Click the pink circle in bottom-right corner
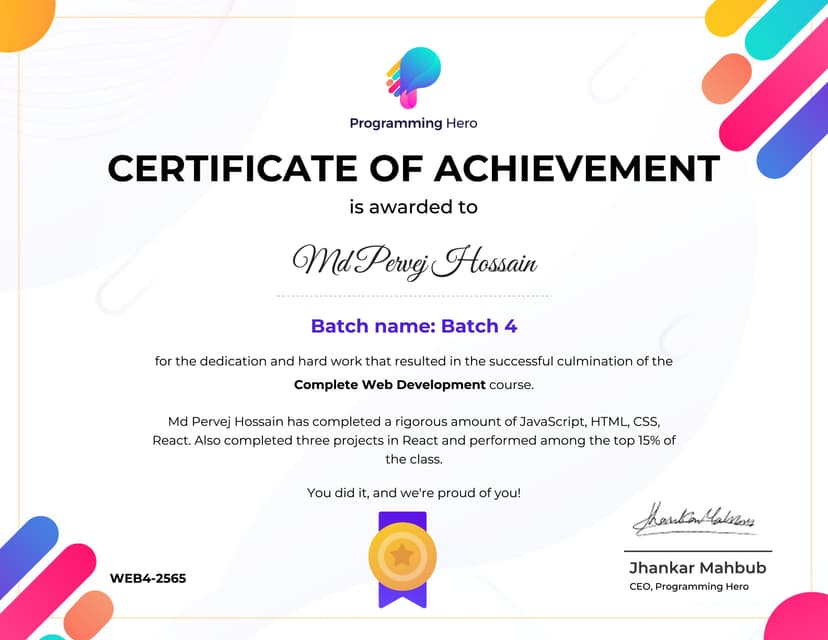The image size is (828, 640). pos(800,618)
